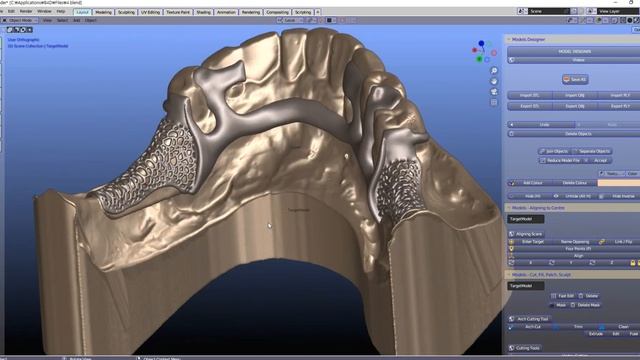This screenshot has height=360, width=640.
Task: Toggle orthographic perspective grid icon
Action: pyautogui.click(x=494, y=102)
